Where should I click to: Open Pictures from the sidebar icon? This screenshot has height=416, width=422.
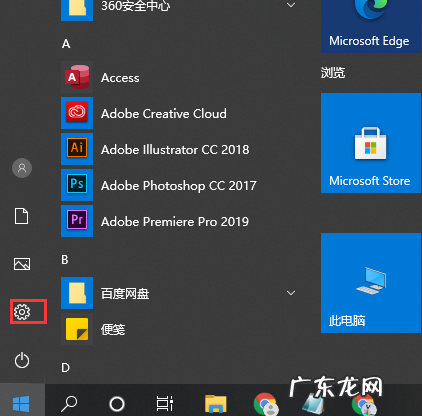(22, 264)
